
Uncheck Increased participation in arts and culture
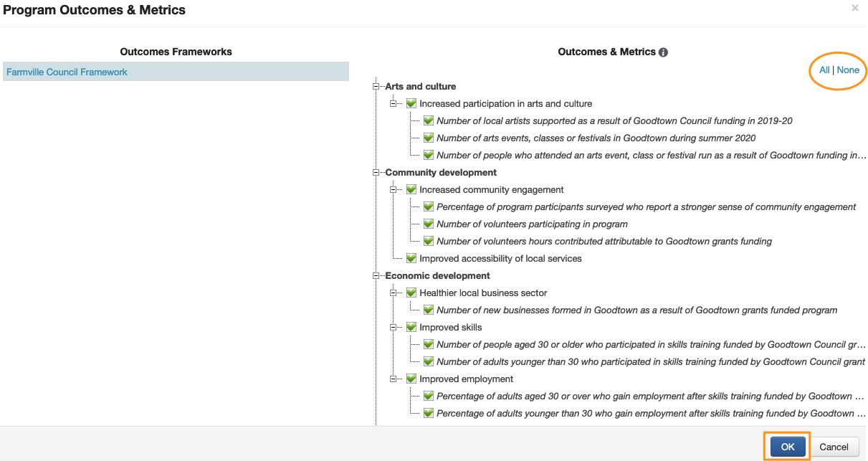point(411,104)
